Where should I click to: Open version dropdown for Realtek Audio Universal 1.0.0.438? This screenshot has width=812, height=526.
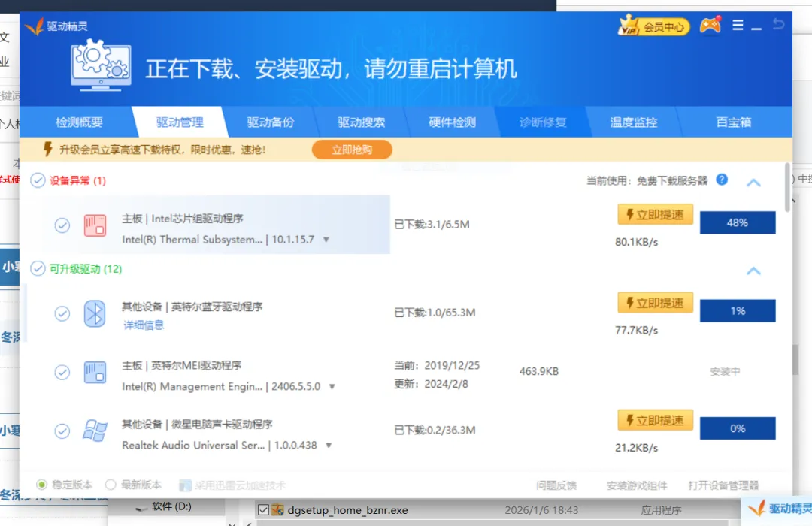(x=329, y=446)
